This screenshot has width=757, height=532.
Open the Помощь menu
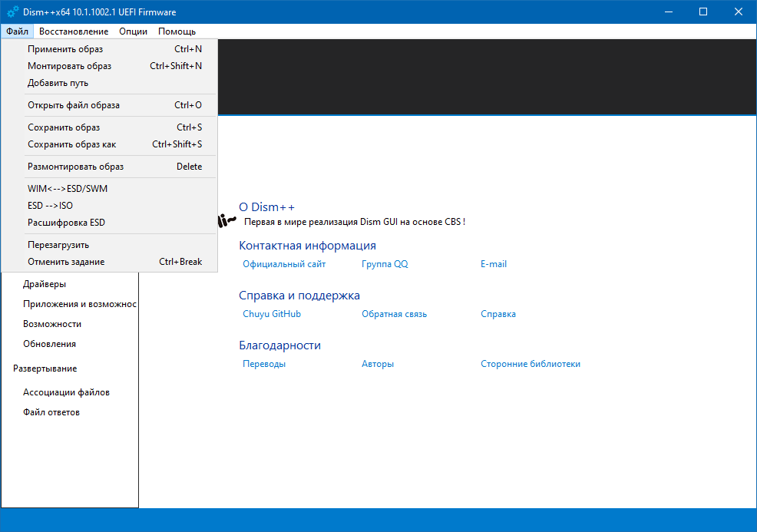(x=177, y=31)
